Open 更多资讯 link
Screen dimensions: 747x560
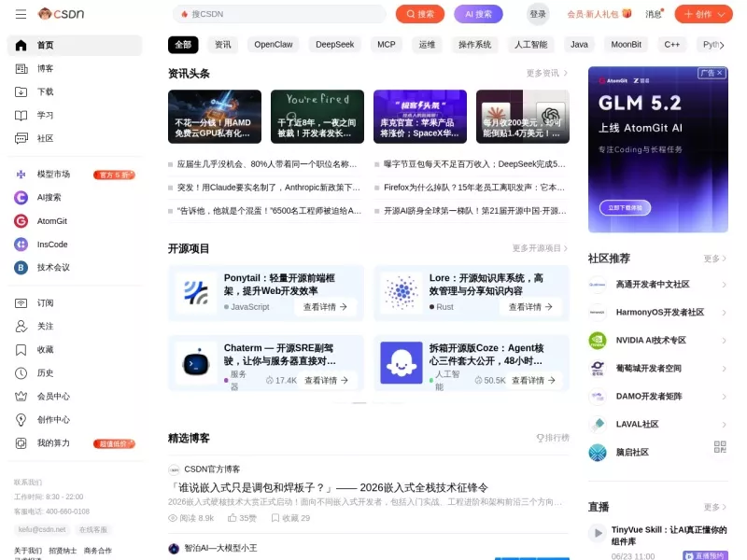pos(547,73)
